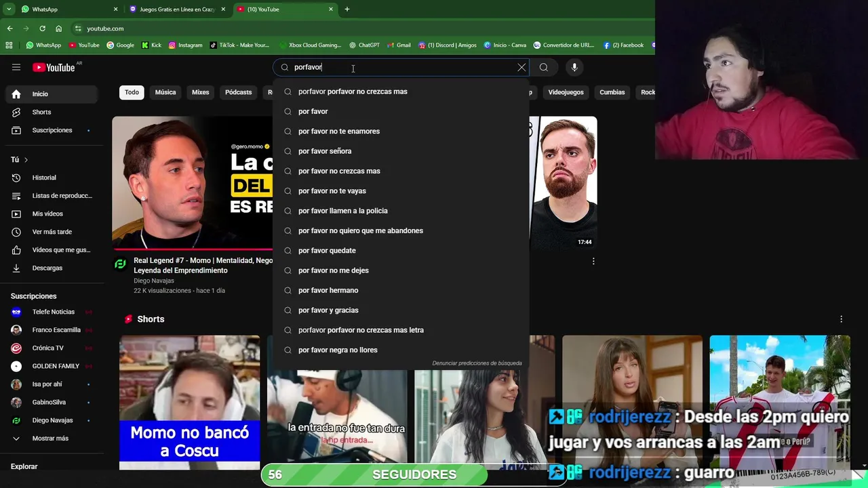
Task: Select the "Videojuegos" filter chip
Action: coord(566,92)
